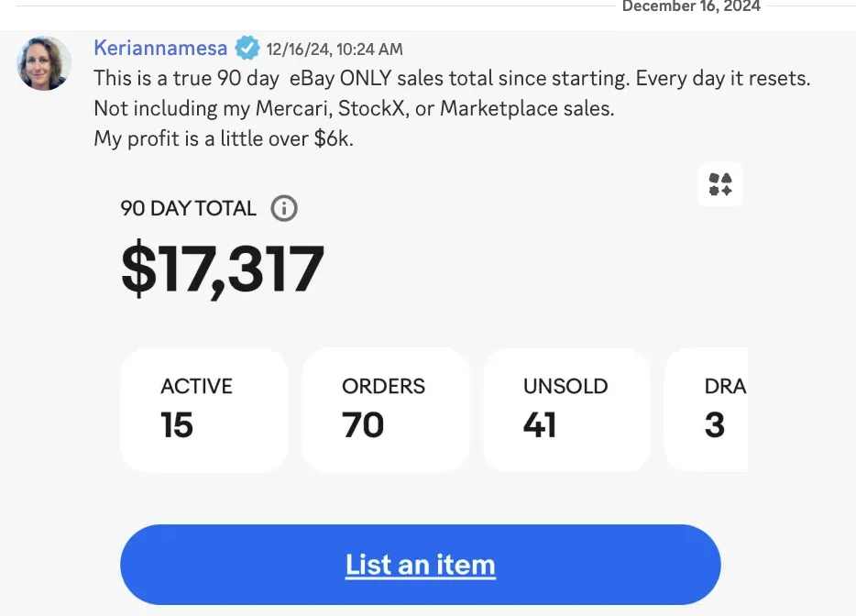This screenshot has width=856, height=616.
Task: Open the ORDERS card
Action: coord(385,410)
